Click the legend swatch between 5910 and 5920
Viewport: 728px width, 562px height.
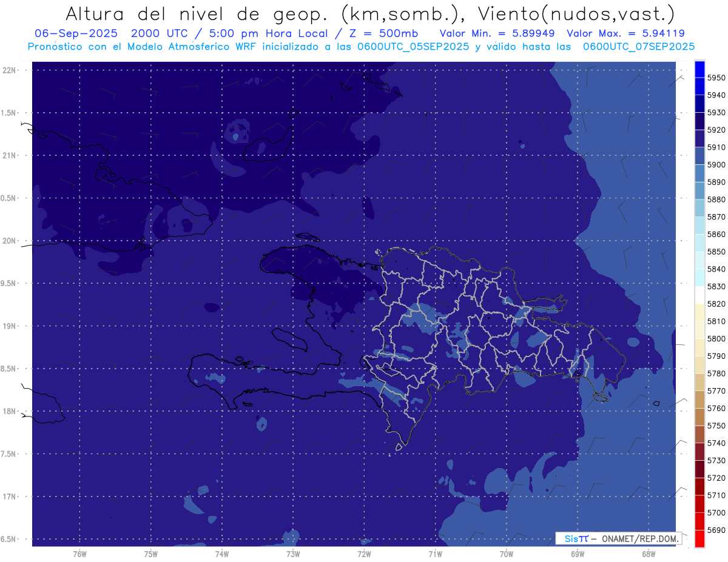pos(699,138)
